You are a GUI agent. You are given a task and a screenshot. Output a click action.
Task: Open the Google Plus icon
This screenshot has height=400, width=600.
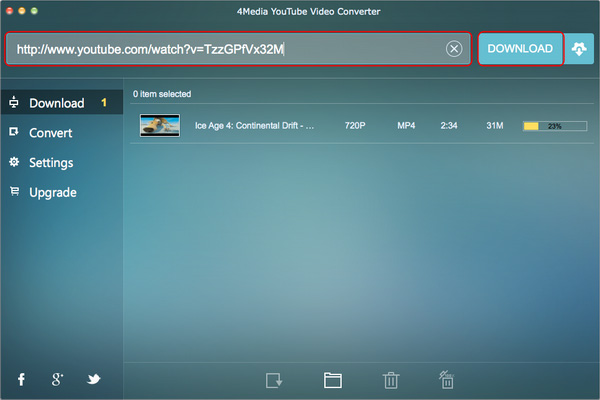click(58, 379)
